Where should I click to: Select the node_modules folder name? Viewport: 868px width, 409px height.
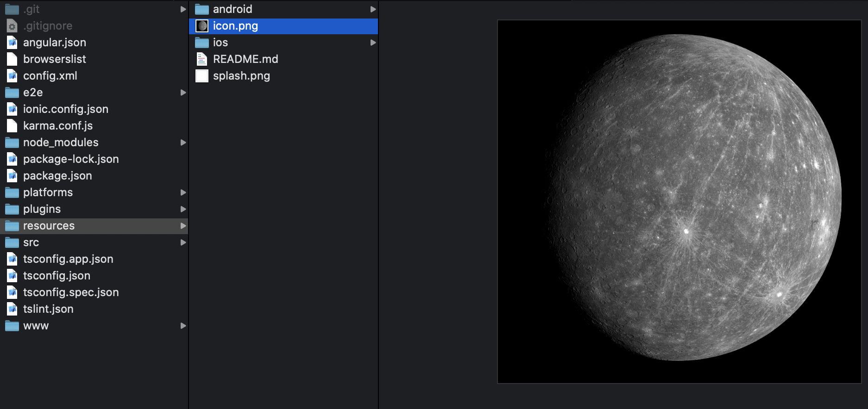pos(61,143)
